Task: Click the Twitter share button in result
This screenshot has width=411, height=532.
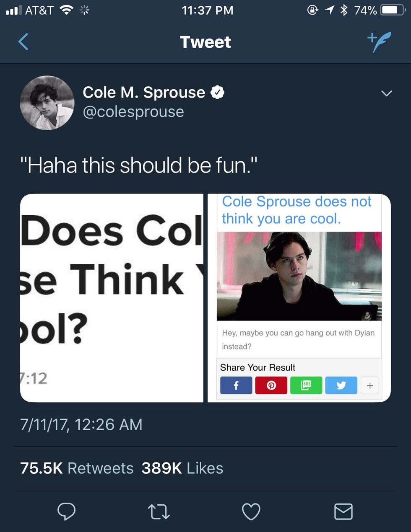Action: click(x=341, y=385)
